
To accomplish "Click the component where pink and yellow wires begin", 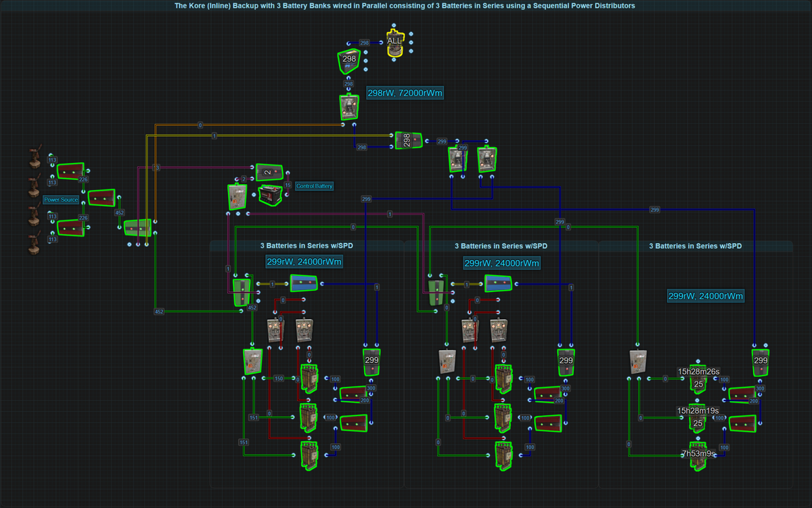I will pyautogui.click(x=137, y=227).
